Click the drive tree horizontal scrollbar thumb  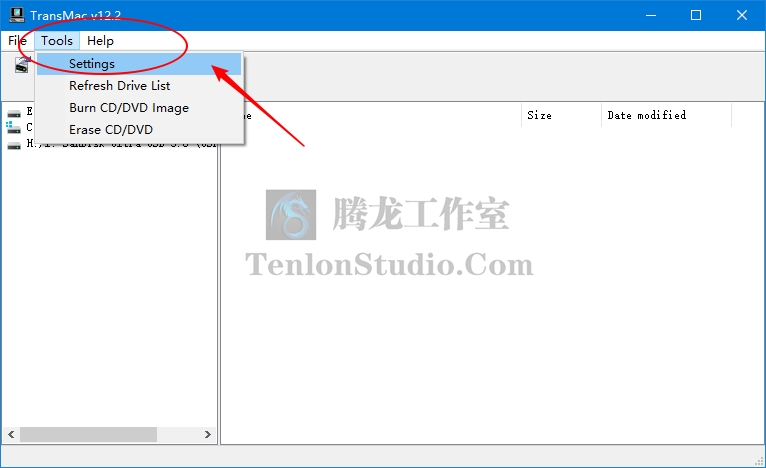point(88,434)
